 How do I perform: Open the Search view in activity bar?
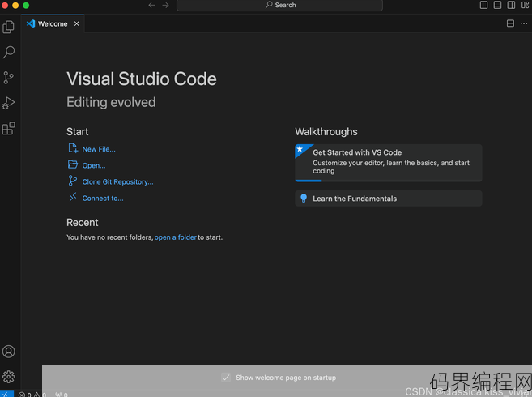(8, 53)
